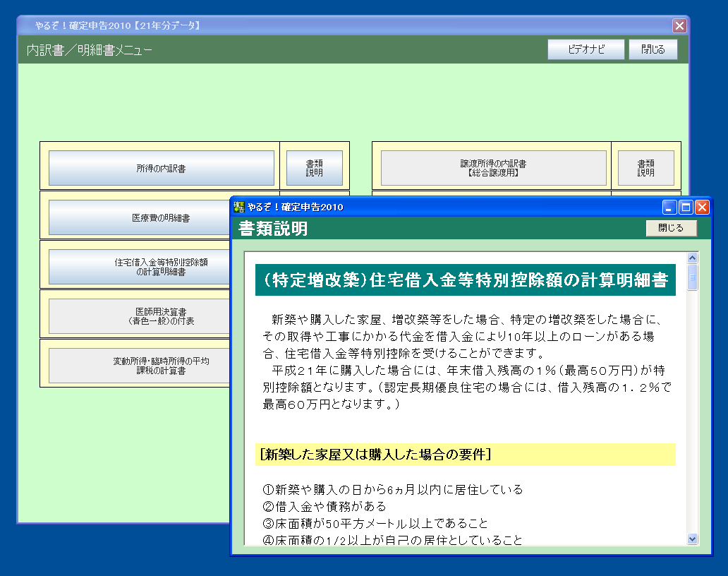
Task: Maximize the 書類説明 popup window
Action: tap(686, 207)
